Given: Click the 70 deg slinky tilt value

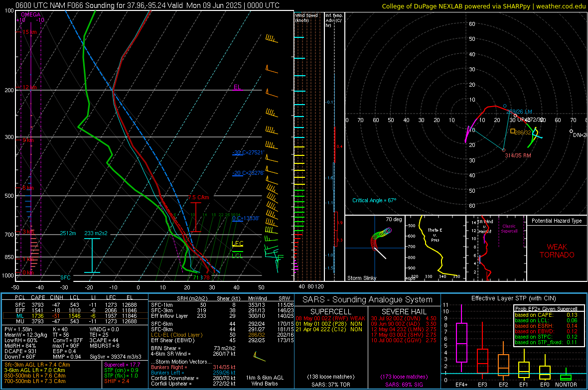Looking at the screenshot, I should click(394, 219).
